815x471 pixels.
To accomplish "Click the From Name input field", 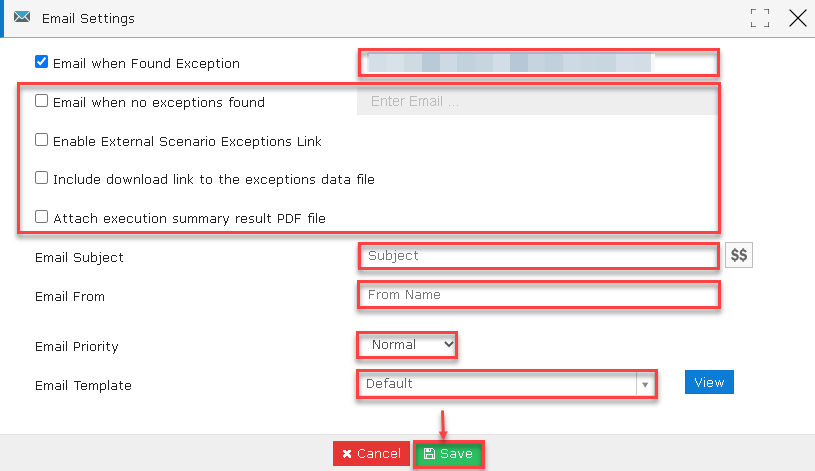I will tap(538, 295).
